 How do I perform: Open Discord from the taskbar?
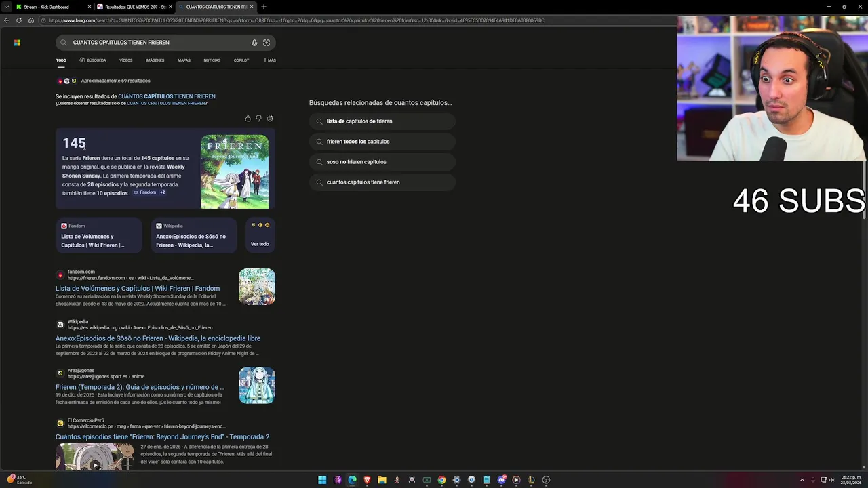tap(501, 480)
